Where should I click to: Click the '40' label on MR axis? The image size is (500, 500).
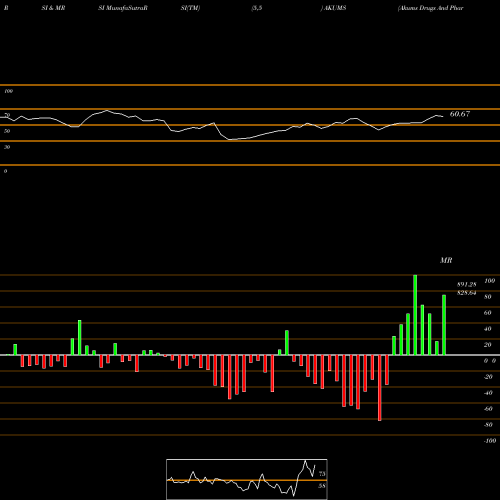pos(488,329)
